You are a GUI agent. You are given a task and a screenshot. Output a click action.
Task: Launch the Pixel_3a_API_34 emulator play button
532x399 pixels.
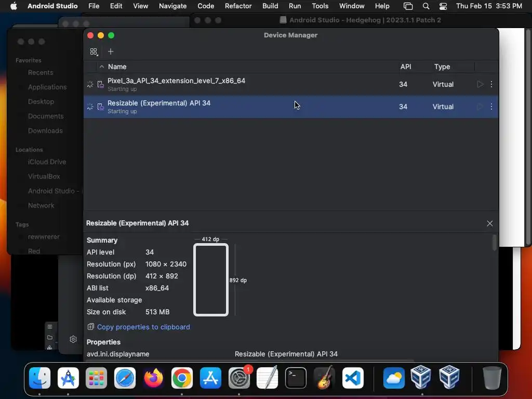[480, 84]
